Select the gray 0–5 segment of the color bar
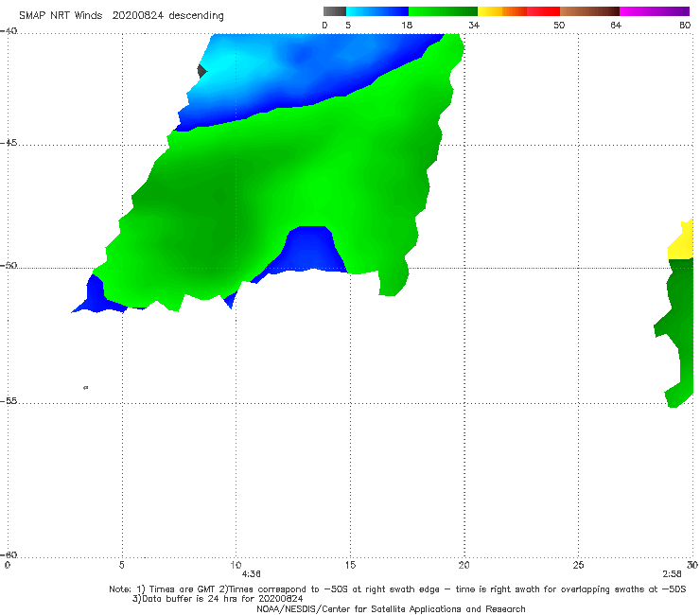Screen dimensions: 700x615 pyautogui.click(x=335, y=11)
